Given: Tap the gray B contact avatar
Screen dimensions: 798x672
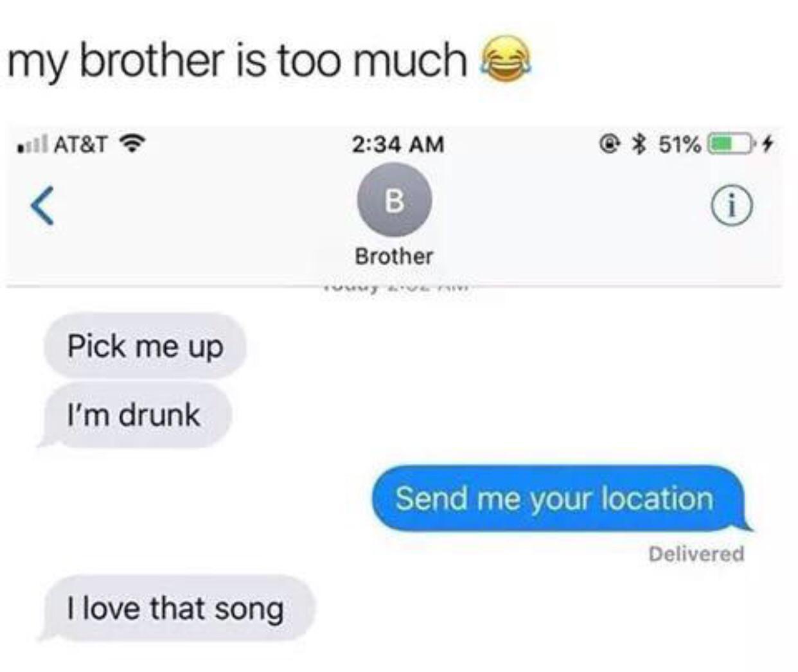Looking at the screenshot, I should [395, 200].
